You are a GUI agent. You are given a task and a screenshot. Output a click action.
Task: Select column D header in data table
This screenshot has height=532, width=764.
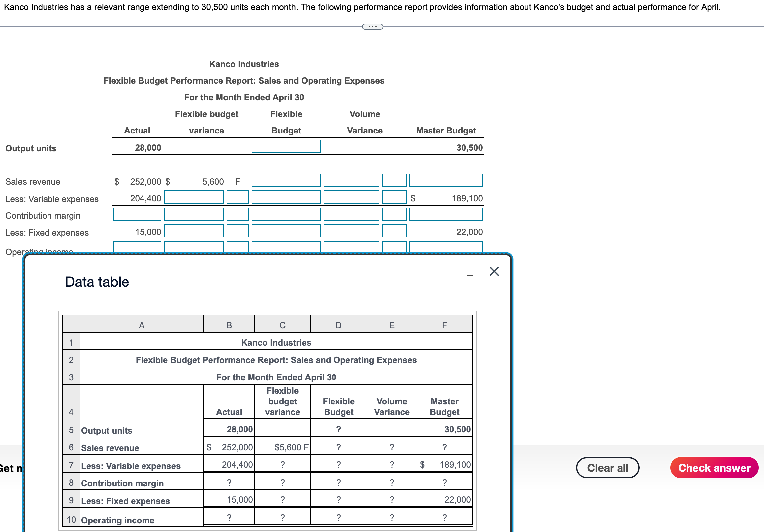pyautogui.click(x=338, y=325)
